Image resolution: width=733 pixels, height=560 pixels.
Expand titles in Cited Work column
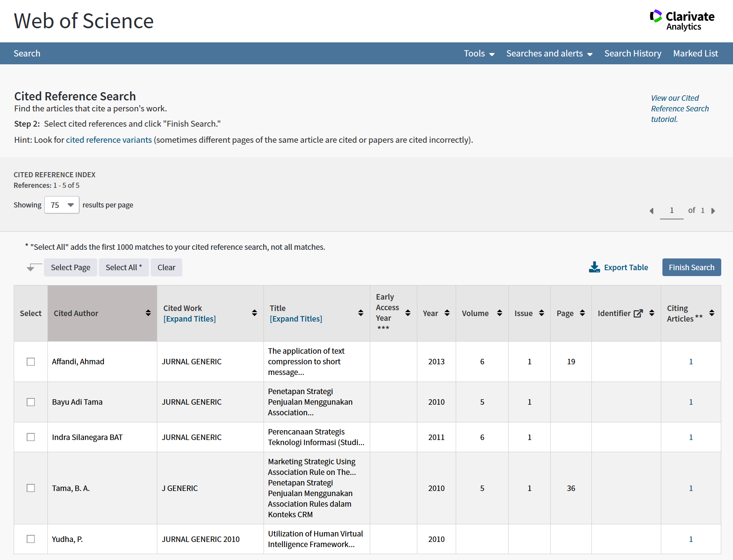(189, 319)
